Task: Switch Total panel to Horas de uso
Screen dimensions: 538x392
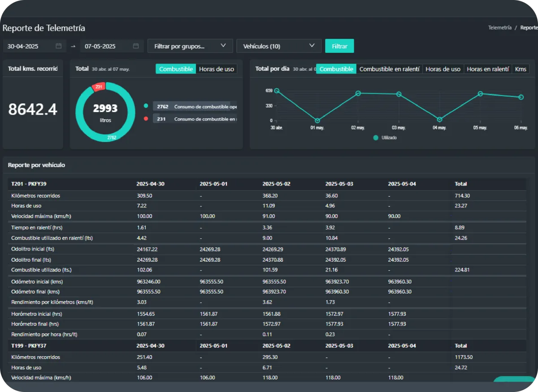Action: pyautogui.click(x=217, y=69)
